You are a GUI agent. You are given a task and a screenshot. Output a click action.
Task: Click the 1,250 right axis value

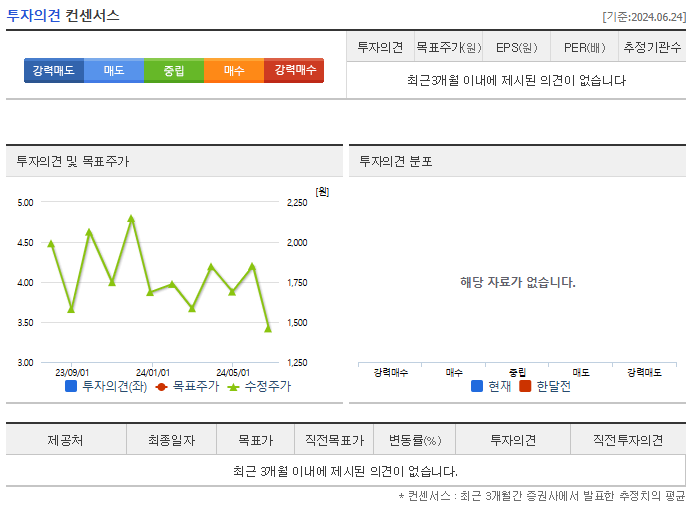(x=297, y=362)
